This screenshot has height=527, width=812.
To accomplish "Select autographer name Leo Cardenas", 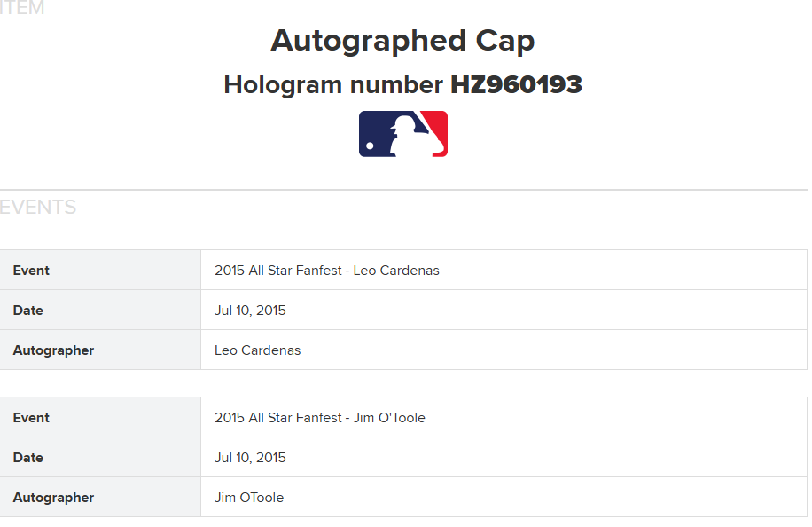I will click(257, 350).
